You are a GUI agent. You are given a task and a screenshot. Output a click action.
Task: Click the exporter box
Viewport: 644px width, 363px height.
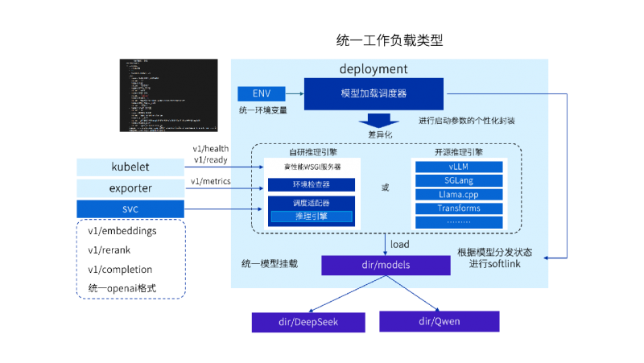(x=130, y=188)
